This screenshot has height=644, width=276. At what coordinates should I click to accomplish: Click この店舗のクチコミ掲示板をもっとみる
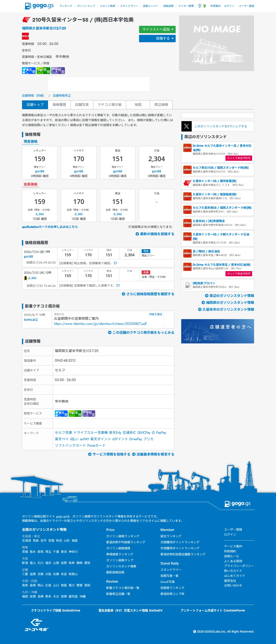tap(141, 332)
